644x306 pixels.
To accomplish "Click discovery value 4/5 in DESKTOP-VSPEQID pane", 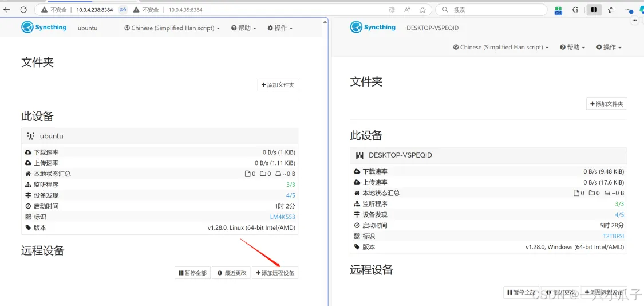I will click(x=619, y=215).
